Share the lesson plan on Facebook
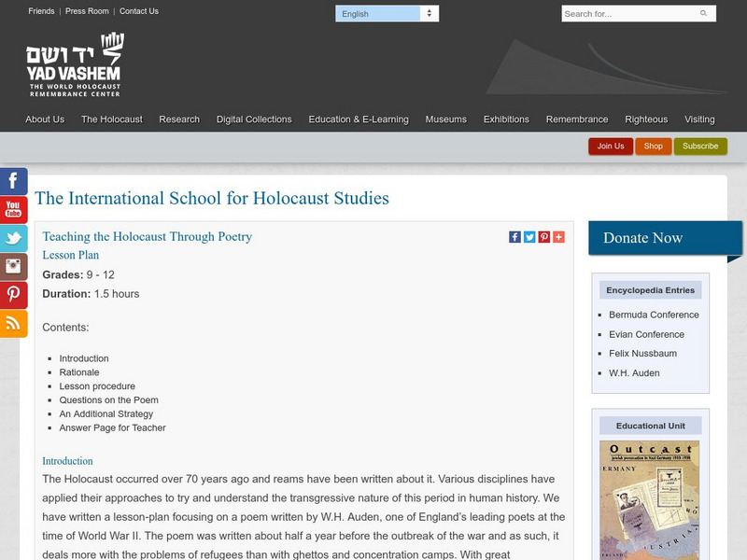747x560 pixels. (x=514, y=236)
